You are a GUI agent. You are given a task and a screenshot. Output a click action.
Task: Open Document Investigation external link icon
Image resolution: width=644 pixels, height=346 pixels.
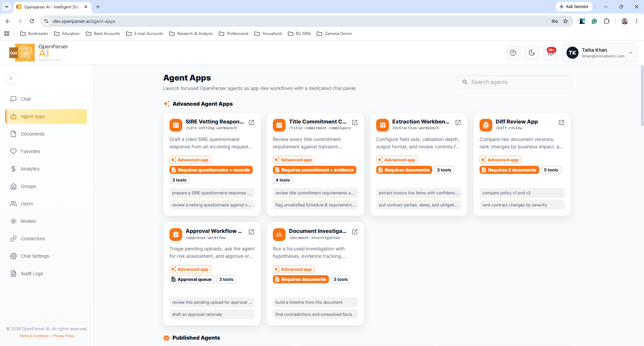click(x=355, y=232)
